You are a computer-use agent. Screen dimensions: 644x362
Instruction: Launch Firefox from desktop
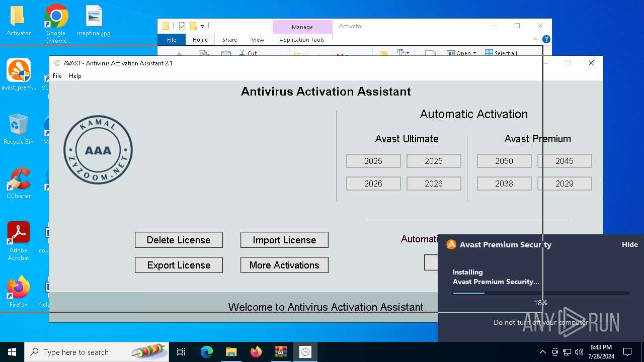click(19, 292)
